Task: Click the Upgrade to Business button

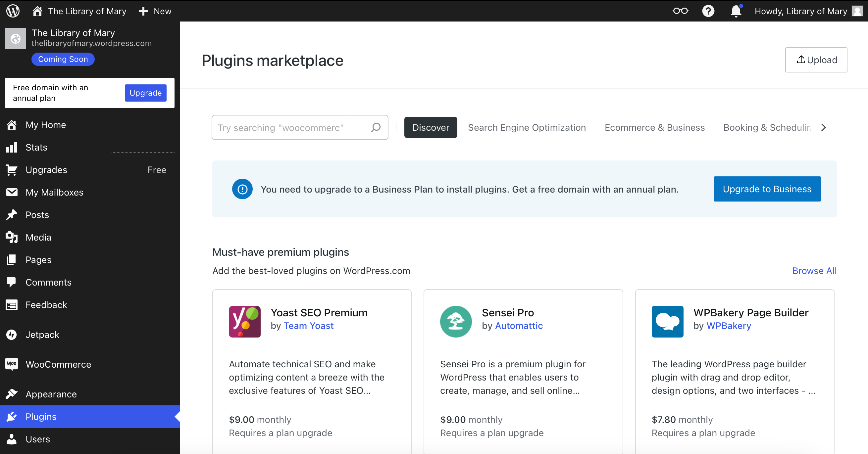Action: [767, 189]
